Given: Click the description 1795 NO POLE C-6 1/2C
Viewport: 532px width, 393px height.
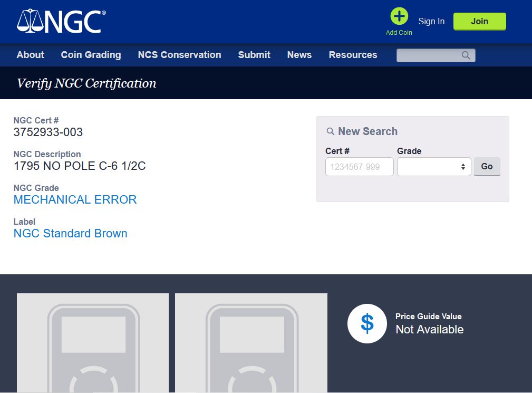Looking at the screenshot, I should coord(80,166).
